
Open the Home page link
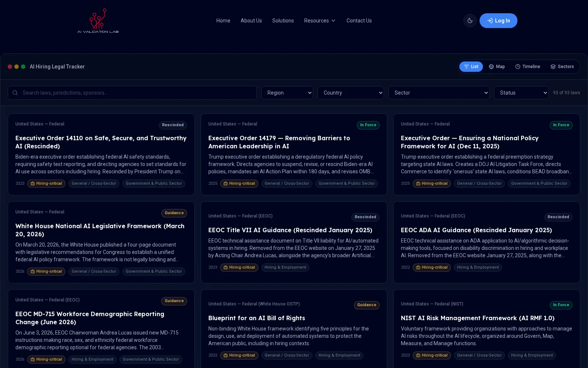point(223,21)
